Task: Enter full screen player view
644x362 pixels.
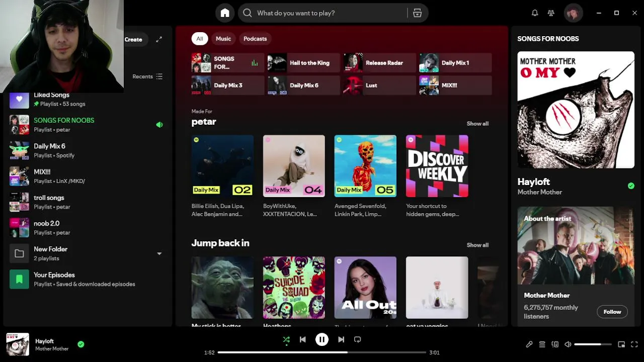Action: coord(634,344)
